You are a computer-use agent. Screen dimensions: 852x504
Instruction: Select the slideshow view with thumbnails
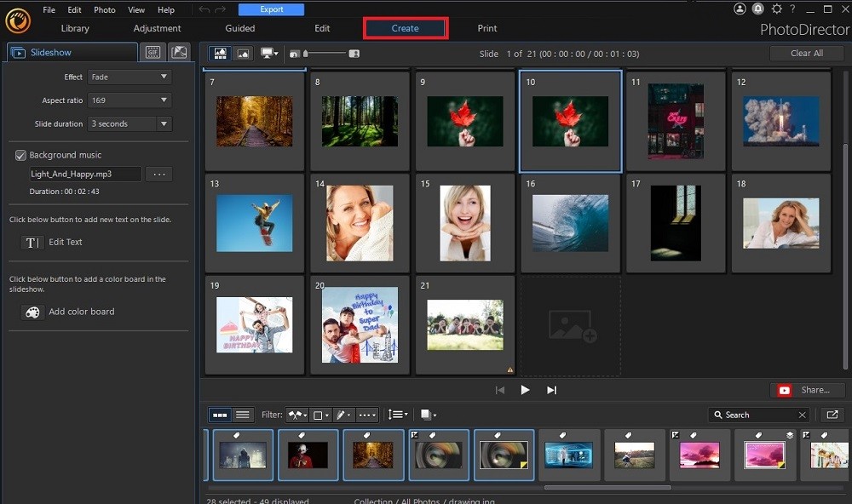[220, 53]
